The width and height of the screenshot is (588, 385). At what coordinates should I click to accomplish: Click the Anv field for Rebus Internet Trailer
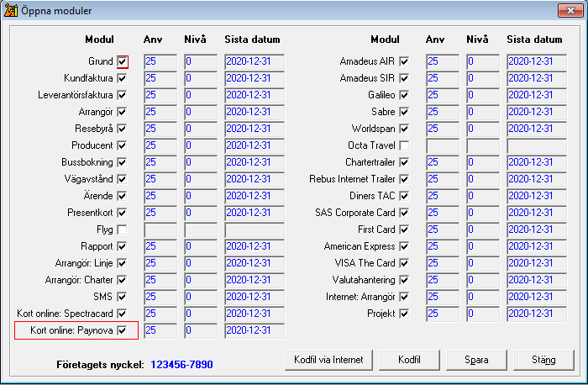click(x=443, y=179)
